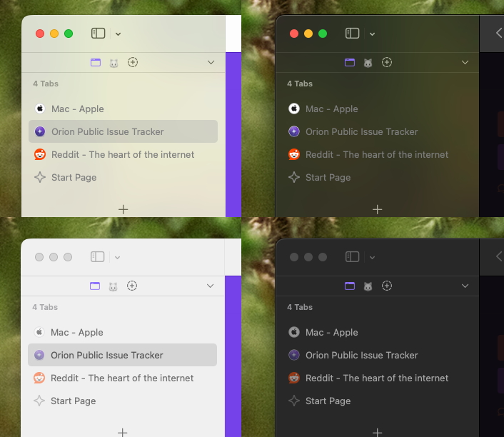Toggle sidebar icon in inactive dark window
The width and height of the screenshot is (504, 437).
[x=352, y=257]
